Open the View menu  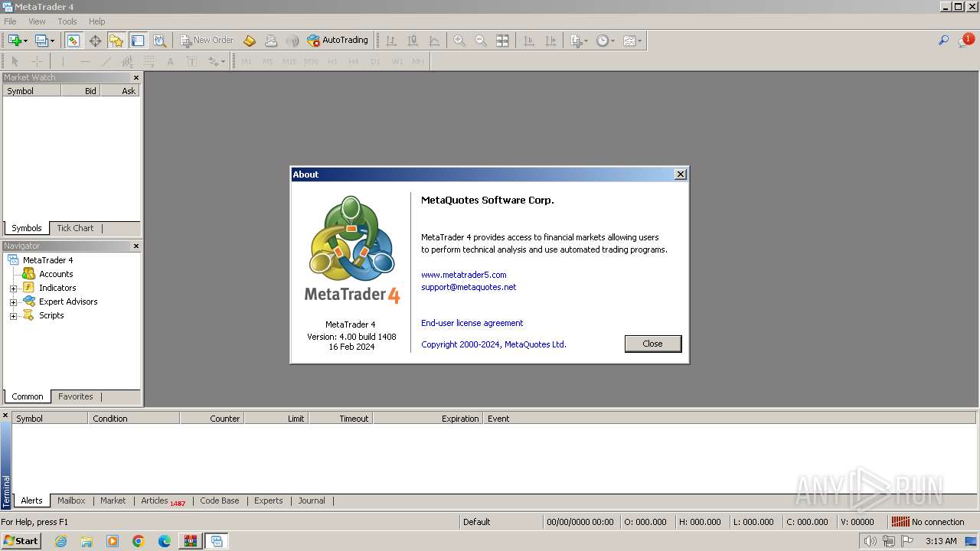(x=37, y=21)
